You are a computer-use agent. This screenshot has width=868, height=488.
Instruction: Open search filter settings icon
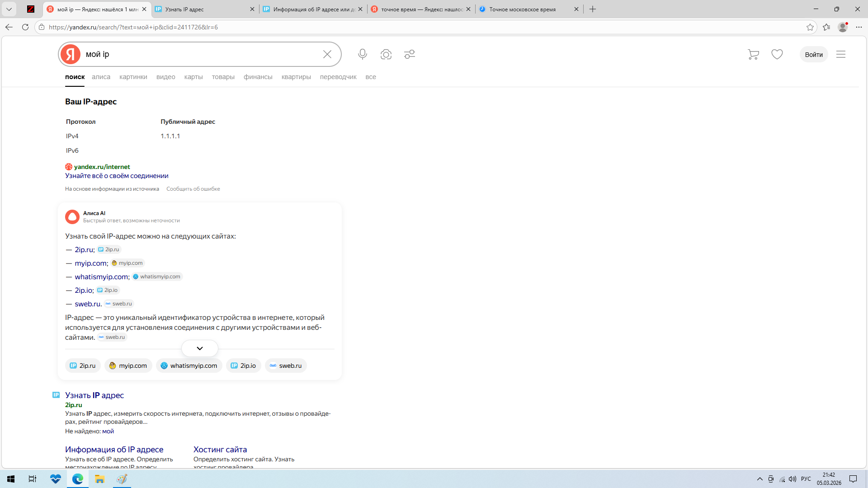410,54
